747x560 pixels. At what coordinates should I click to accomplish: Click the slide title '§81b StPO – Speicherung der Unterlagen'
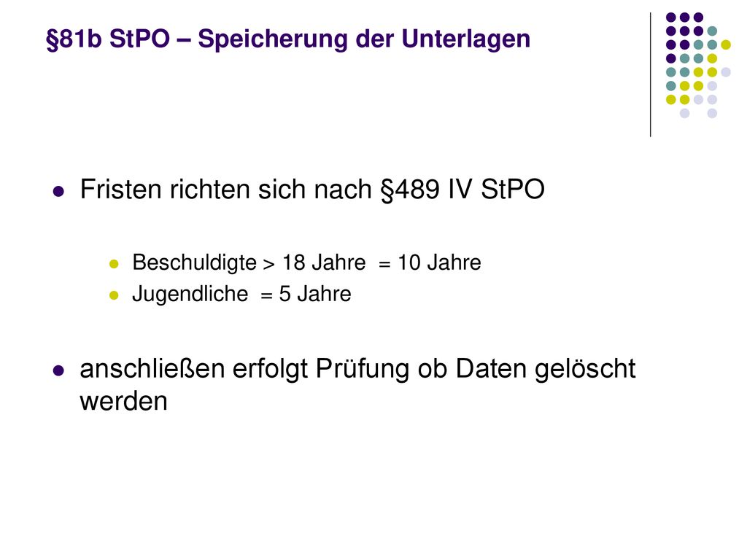coord(287,39)
